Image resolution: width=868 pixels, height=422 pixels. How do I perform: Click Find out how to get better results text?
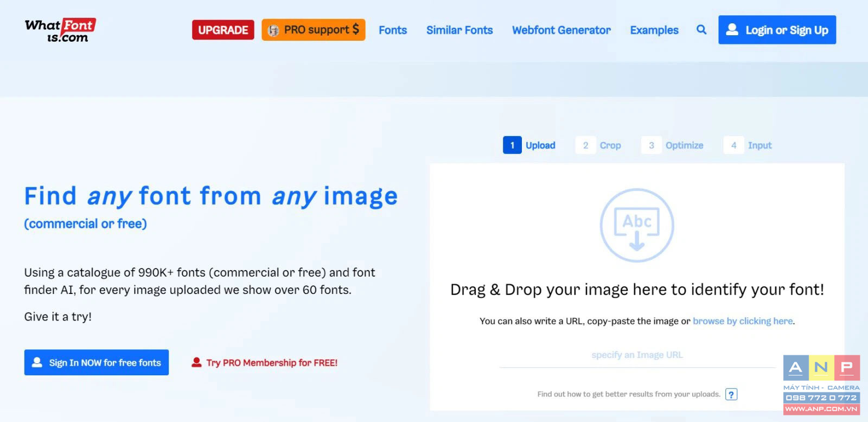629,394
